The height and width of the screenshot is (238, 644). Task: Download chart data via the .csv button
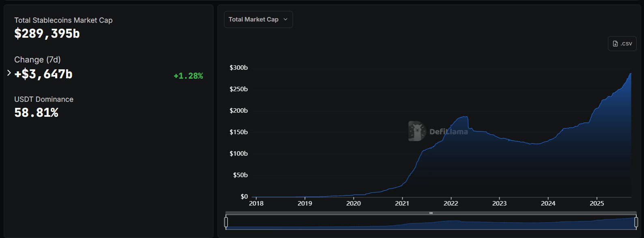pyautogui.click(x=622, y=44)
